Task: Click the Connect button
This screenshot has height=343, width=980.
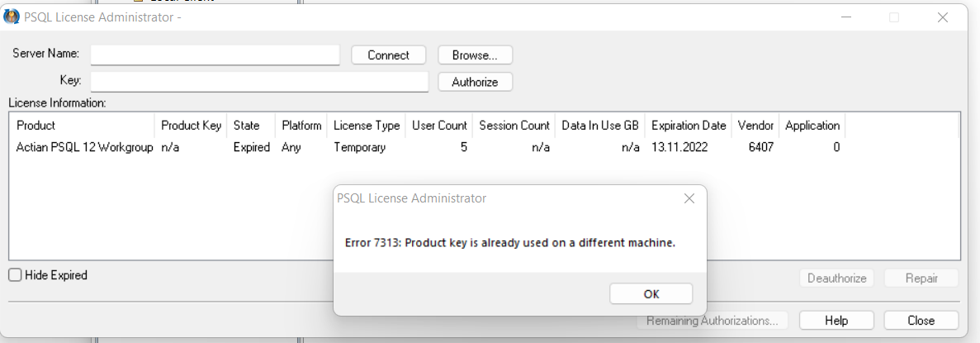Action: click(x=388, y=55)
